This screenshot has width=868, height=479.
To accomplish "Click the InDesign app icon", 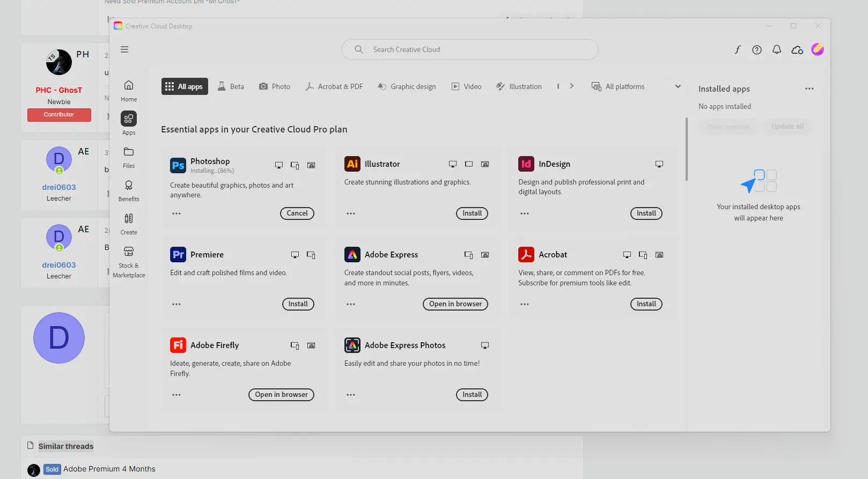I will (x=526, y=164).
